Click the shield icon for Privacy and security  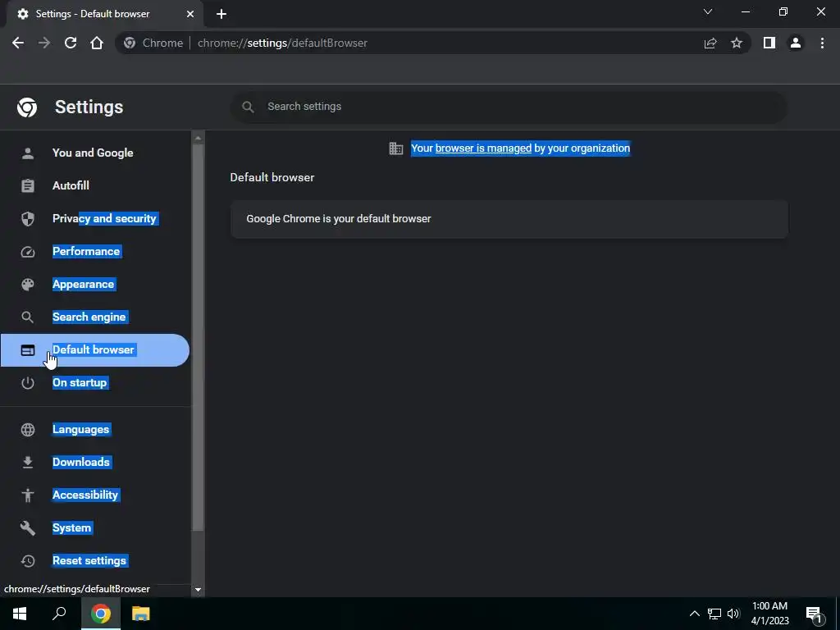(28, 218)
